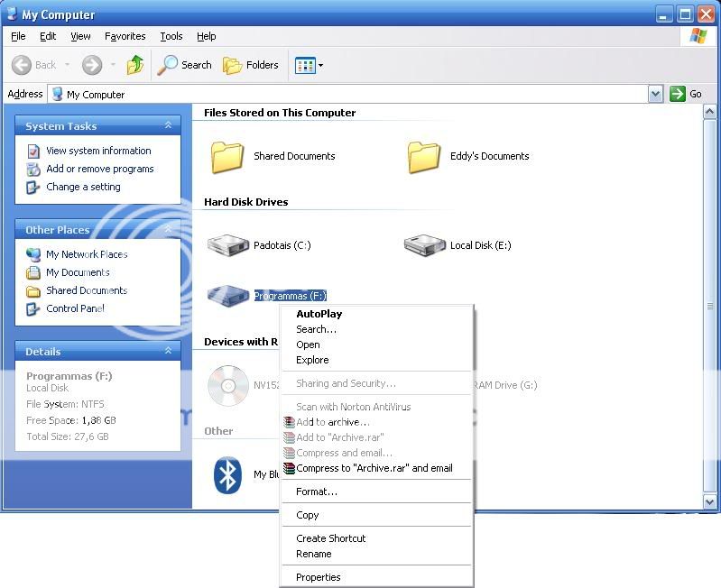The image size is (721, 588).
Task: Click the Up folder toolbar icon
Action: (x=135, y=65)
